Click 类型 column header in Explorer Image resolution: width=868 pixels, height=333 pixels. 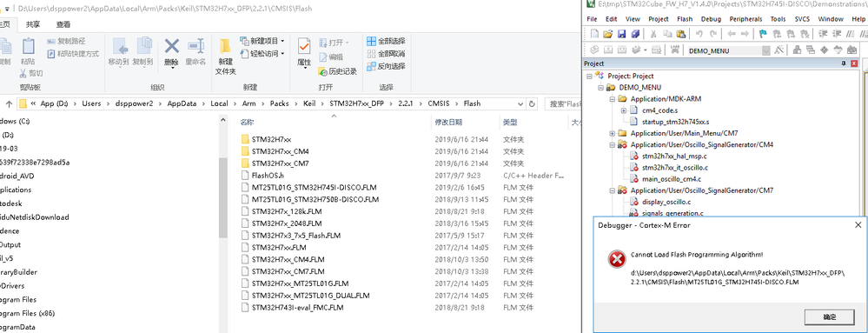click(x=509, y=123)
